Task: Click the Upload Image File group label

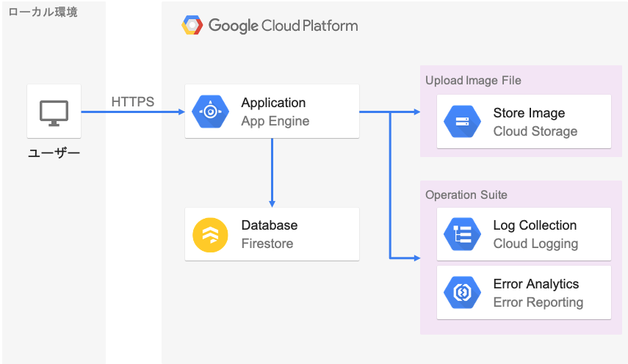Action: point(473,81)
